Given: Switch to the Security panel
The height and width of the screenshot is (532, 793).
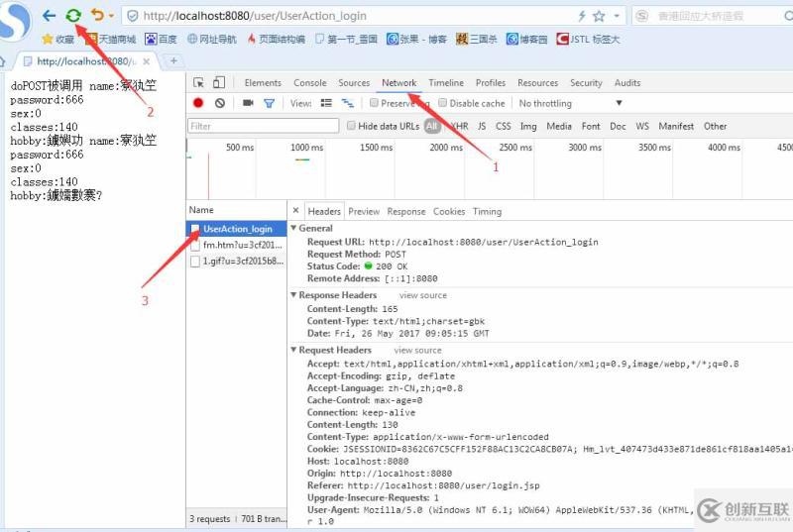Looking at the screenshot, I should 586,83.
